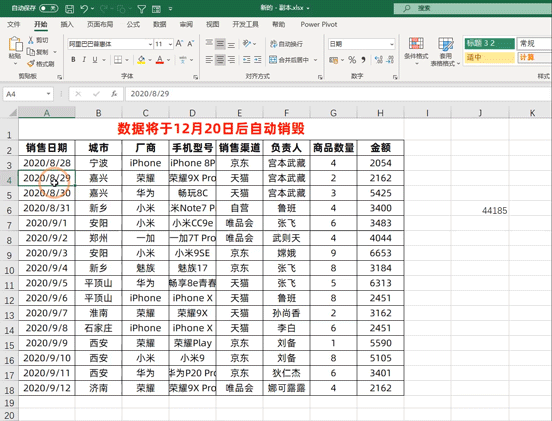Toggle Bottom Align
The height and width of the screenshot is (421, 552).
(231, 44)
